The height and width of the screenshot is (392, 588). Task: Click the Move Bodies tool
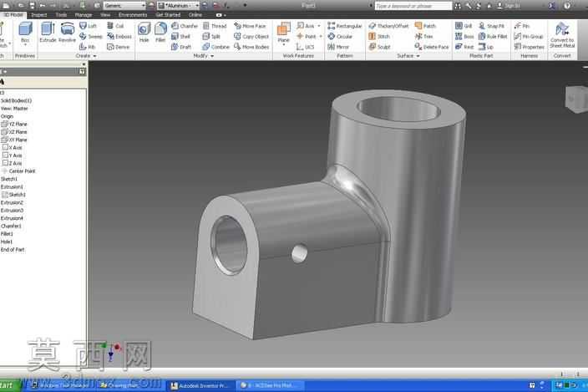tap(251, 47)
